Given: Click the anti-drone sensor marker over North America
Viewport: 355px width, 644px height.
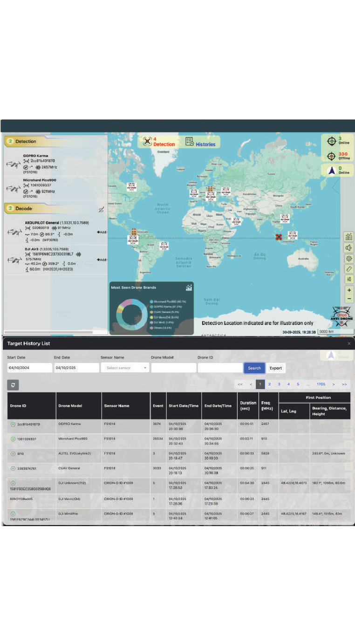Looking at the screenshot, I should click(x=132, y=187).
